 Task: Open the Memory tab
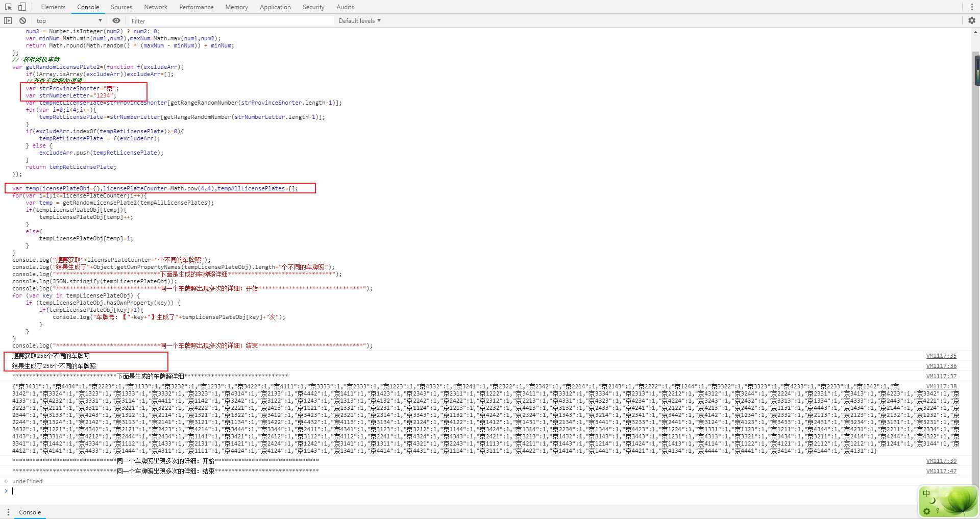[237, 7]
